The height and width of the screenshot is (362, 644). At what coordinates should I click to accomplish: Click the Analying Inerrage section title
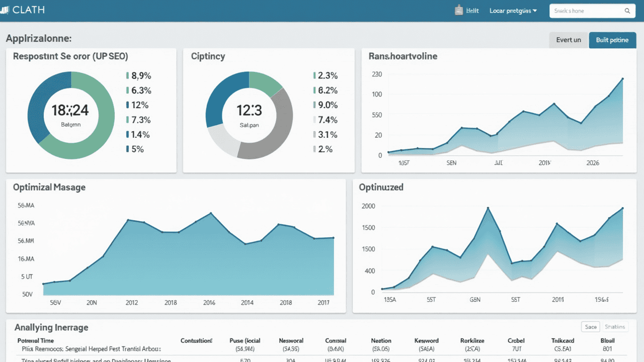tap(51, 327)
